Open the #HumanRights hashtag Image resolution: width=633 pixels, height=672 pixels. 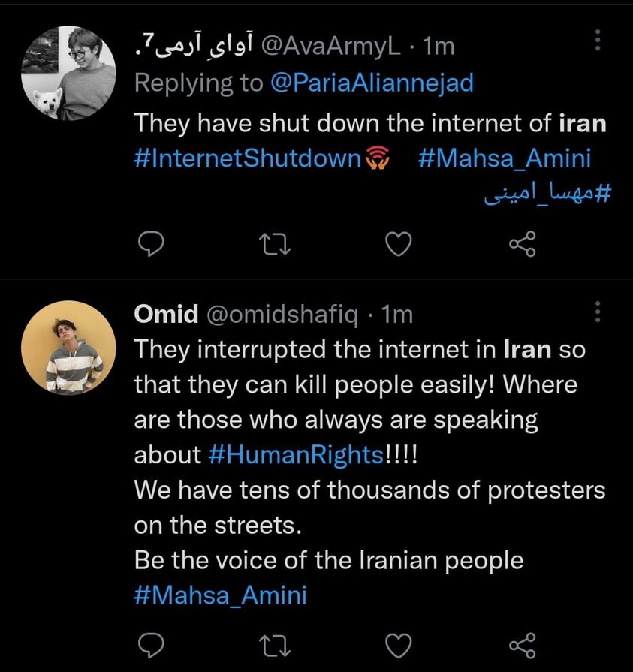tap(293, 455)
